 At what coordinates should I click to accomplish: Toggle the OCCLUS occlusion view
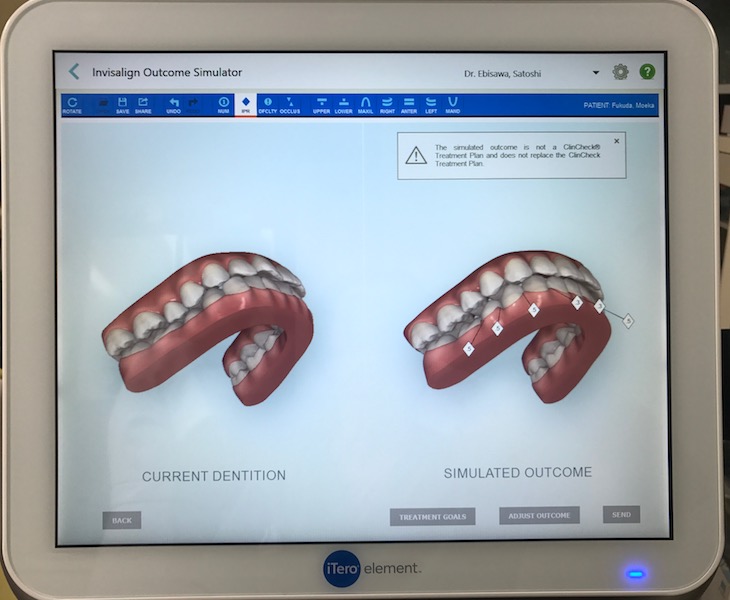tap(290, 105)
